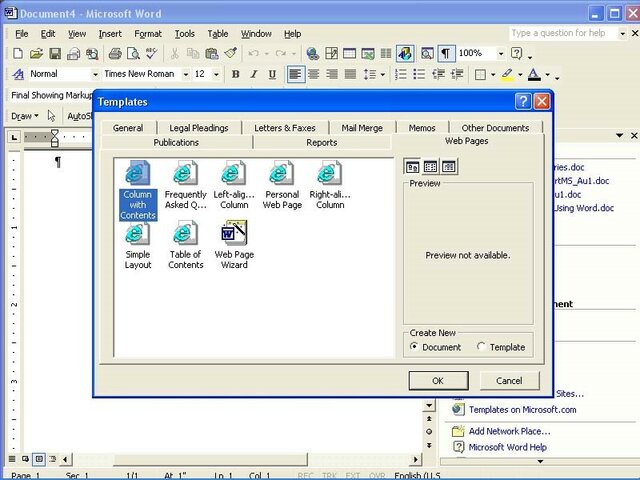Switch to the Publications tab
The height and width of the screenshot is (480, 640).
coord(176,142)
